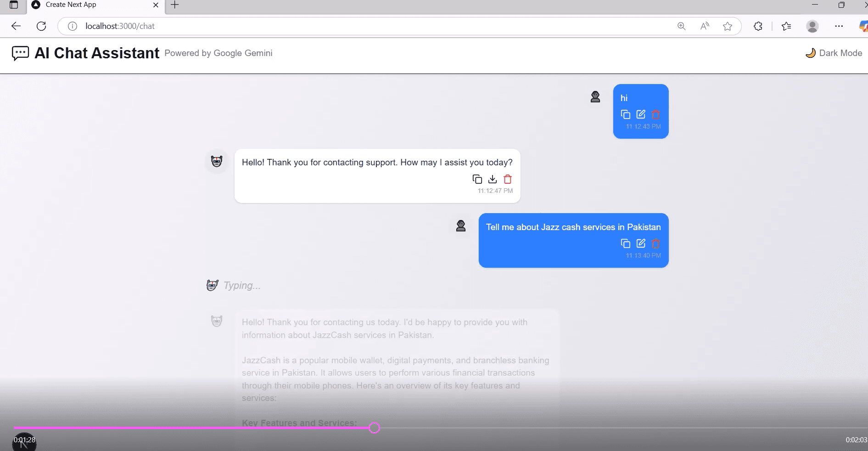Delete the "hi" message
The height and width of the screenshot is (451, 868).
coord(656,115)
